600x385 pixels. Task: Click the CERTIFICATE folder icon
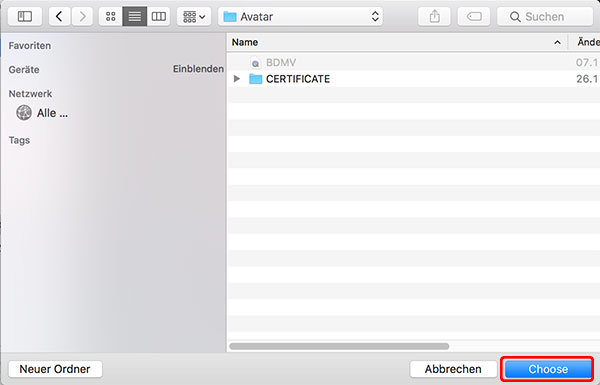tap(255, 79)
